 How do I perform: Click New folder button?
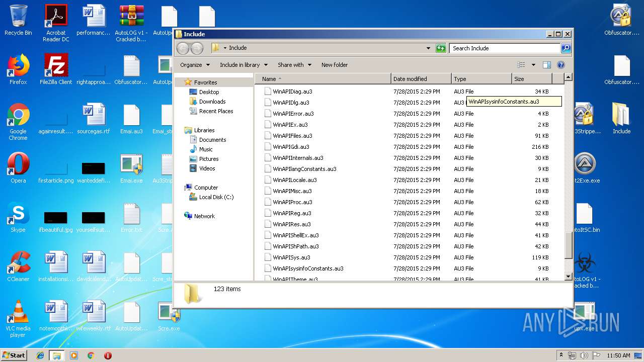click(335, 65)
